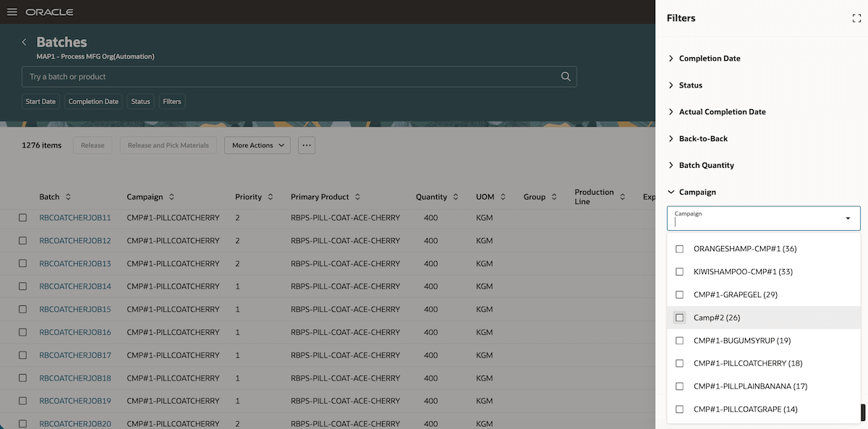Tick the Camp#2 (26) checkbox

pyautogui.click(x=679, y=318)
